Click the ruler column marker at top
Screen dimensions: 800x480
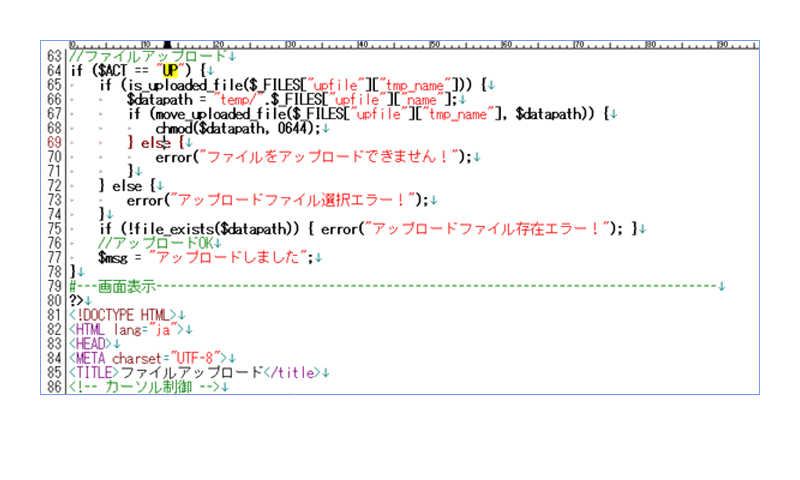click(167, 45)
